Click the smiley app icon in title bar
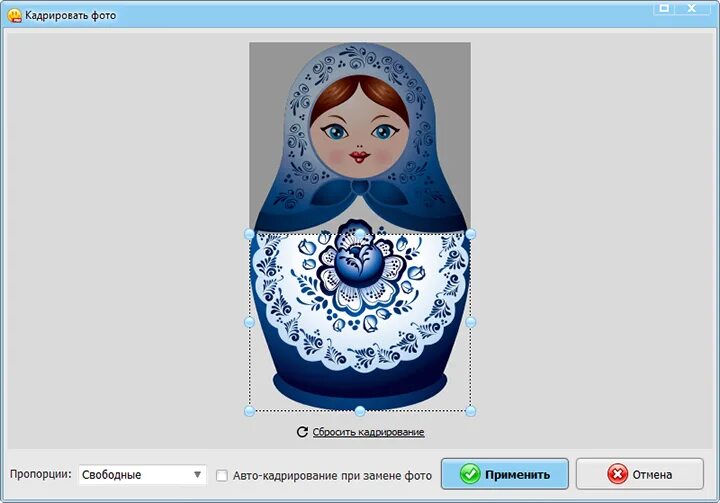Viewport: 720px width, 503px height. click(15, 16)
